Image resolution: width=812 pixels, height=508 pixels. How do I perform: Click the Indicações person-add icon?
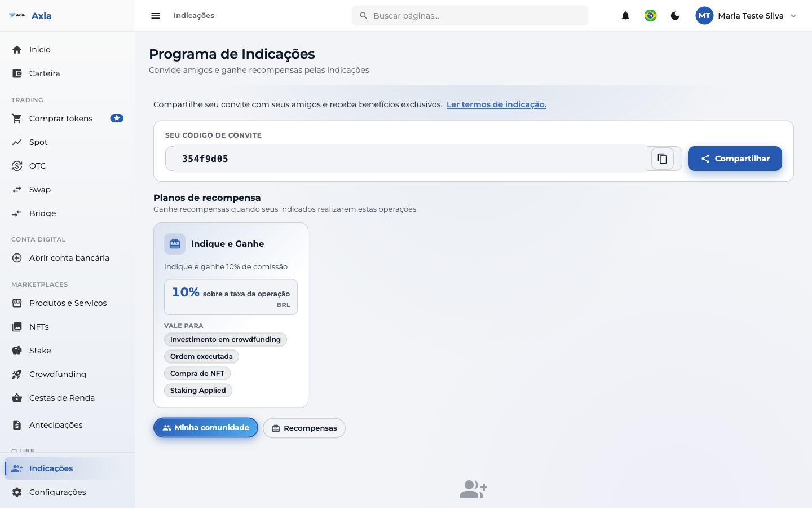coord(17,468)
